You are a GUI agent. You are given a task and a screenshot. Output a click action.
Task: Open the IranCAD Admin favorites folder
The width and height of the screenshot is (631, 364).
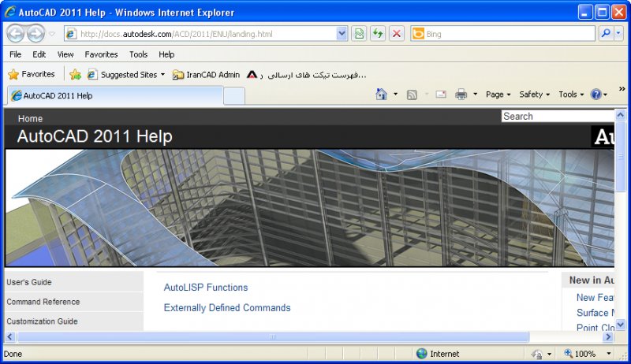pos(206,74)
